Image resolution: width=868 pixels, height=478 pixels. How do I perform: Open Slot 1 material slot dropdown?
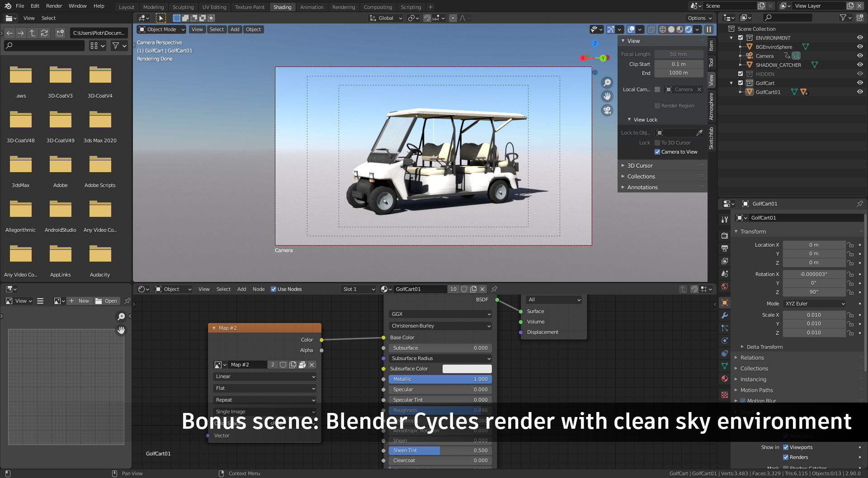[x=359, y=289]
